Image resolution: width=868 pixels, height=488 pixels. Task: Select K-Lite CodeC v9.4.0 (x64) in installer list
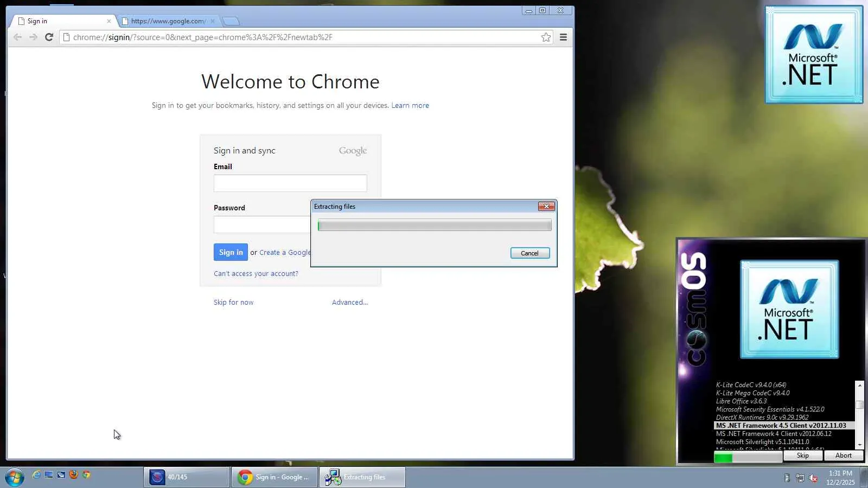(751, 385)
